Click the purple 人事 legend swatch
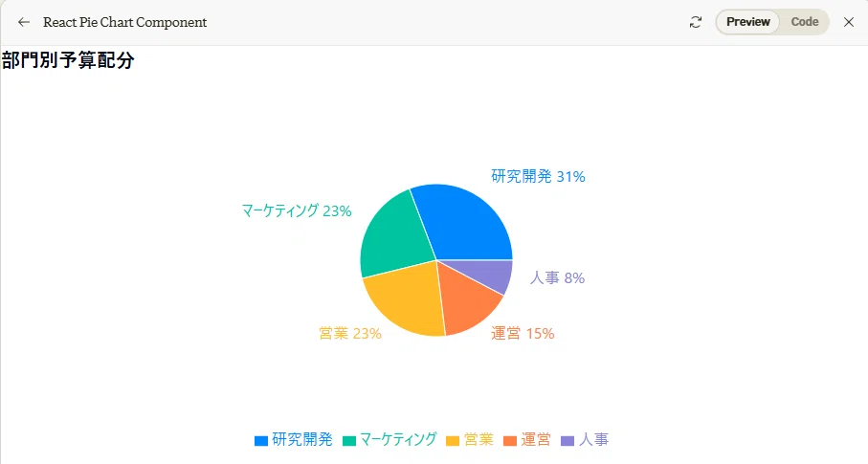The image size is (868, 464). (x=568, y=441)
